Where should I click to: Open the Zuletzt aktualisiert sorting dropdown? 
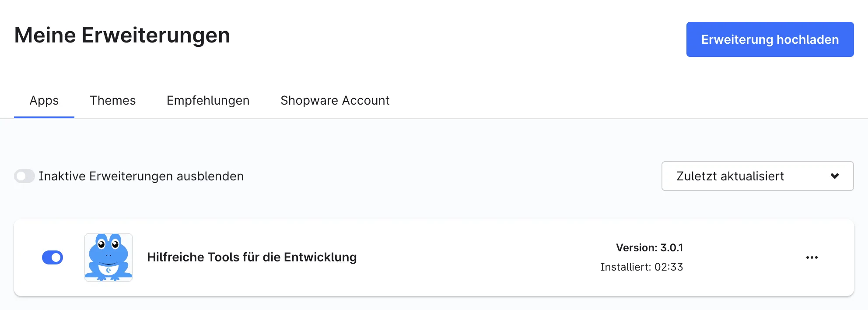coord(757,176)
